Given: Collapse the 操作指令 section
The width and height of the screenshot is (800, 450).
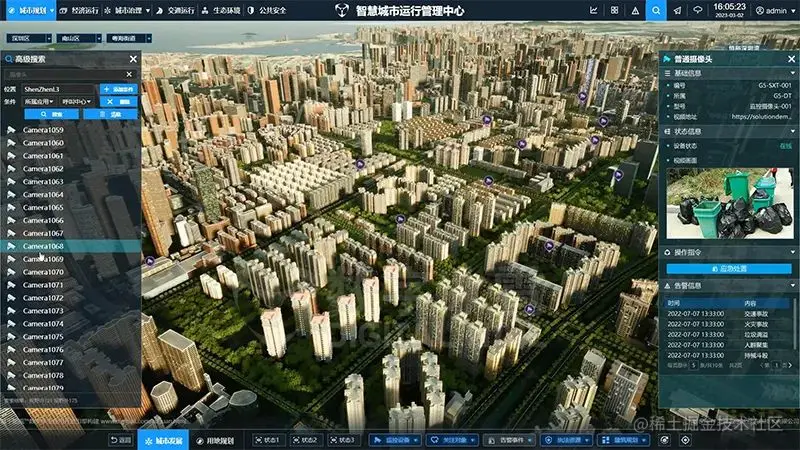Looking at the screenshot, I should (793, 253).
